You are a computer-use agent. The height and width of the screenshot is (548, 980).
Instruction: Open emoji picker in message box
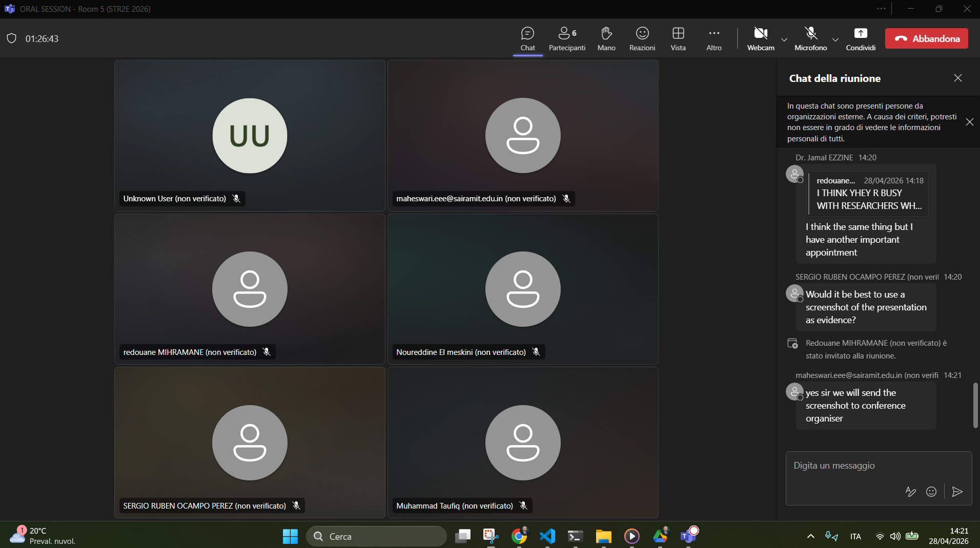pyautogui.click(x=931, y=492)
